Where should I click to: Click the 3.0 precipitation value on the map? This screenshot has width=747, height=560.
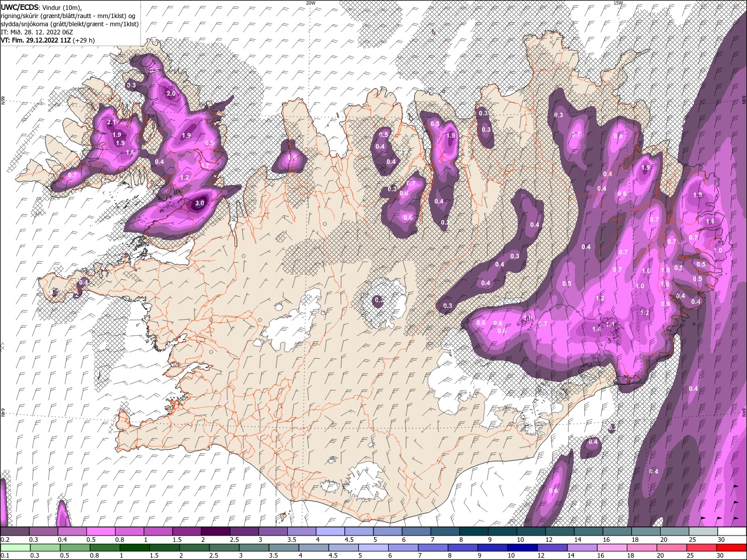pos(200,203)
